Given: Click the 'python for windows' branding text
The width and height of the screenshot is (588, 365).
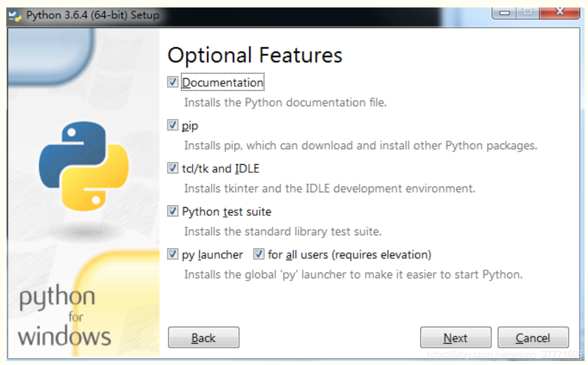Looking at the screenshot, I should click(x=64, y=316).
